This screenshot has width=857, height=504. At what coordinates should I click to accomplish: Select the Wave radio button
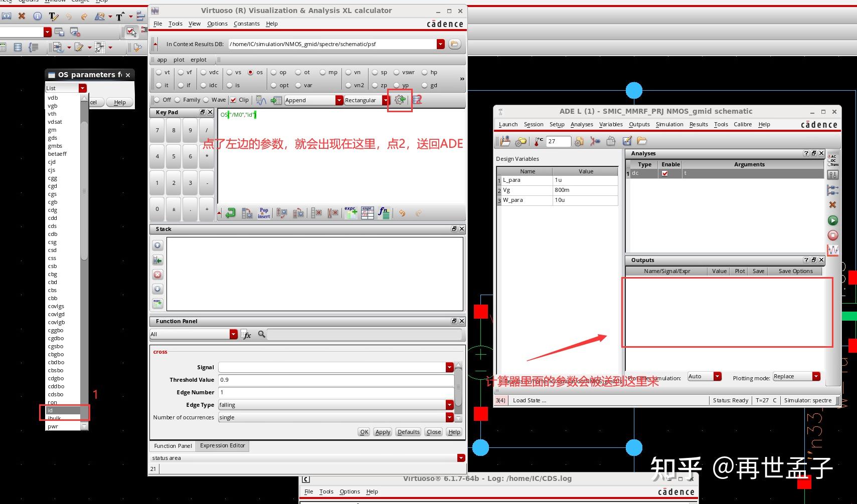coord(206,100)
